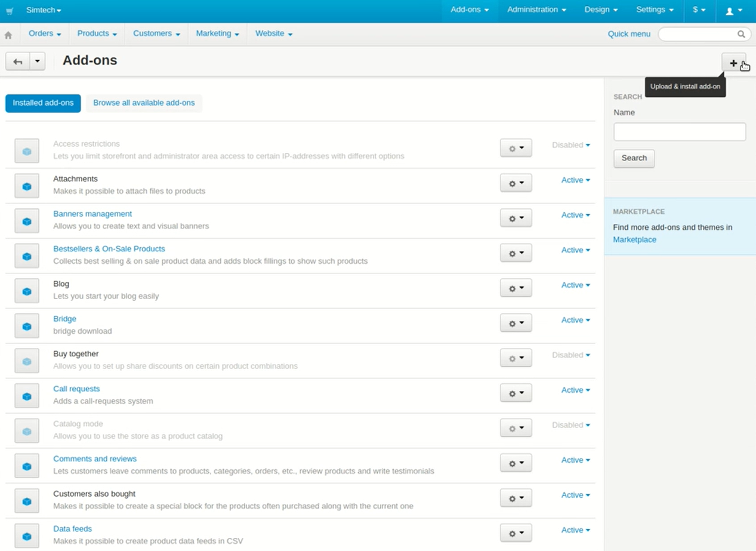
Task: Click the shopping cart icon at top left
Action: tap(10, 11)
